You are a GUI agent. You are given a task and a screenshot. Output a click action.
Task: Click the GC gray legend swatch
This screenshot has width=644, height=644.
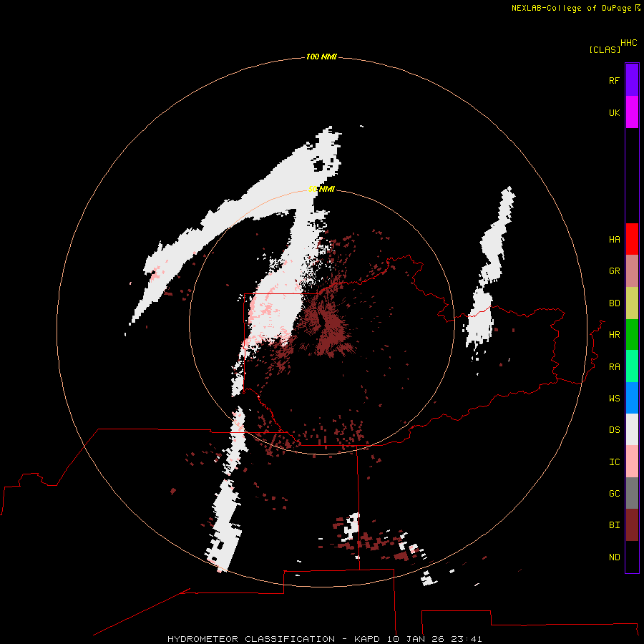coord(632,493)
